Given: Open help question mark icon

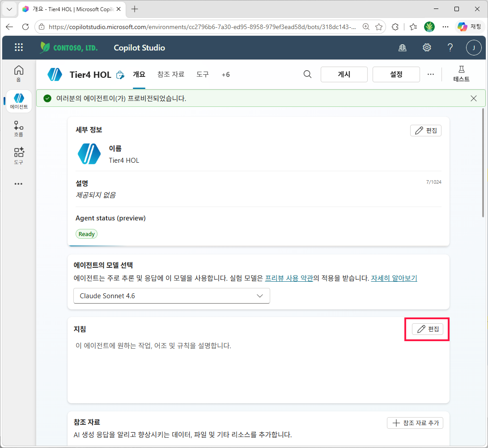Looking at the screenshot, I should click(450, 47).
